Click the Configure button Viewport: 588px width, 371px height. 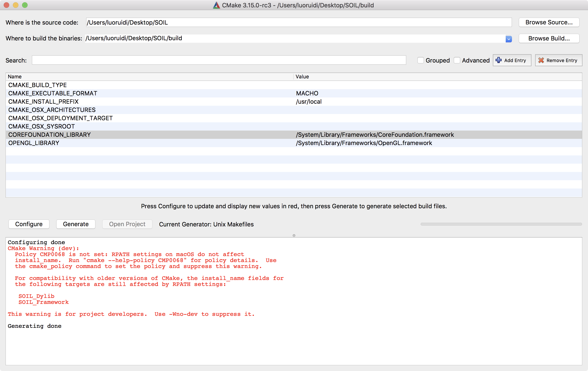(29, 224)
